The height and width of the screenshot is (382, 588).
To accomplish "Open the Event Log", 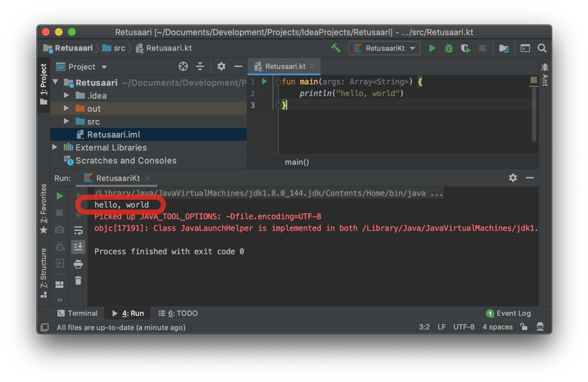I will click(508, 313).
